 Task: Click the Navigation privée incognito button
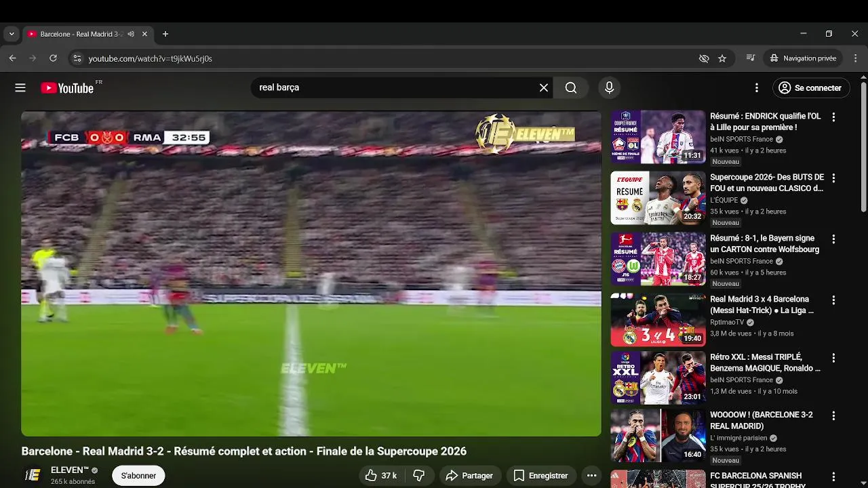click(x=804, y=58)
